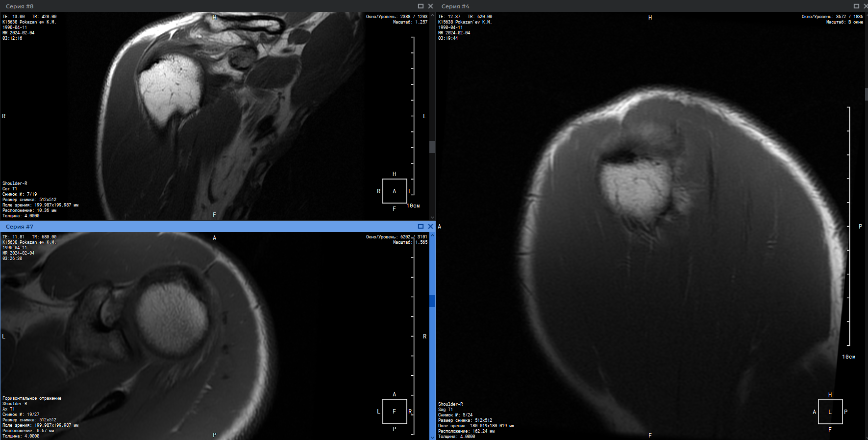Click the vertical scale ruler in Серия #4
Image resolution: width=868 pixels, height=440 pixels.
[x=849, y=226]
